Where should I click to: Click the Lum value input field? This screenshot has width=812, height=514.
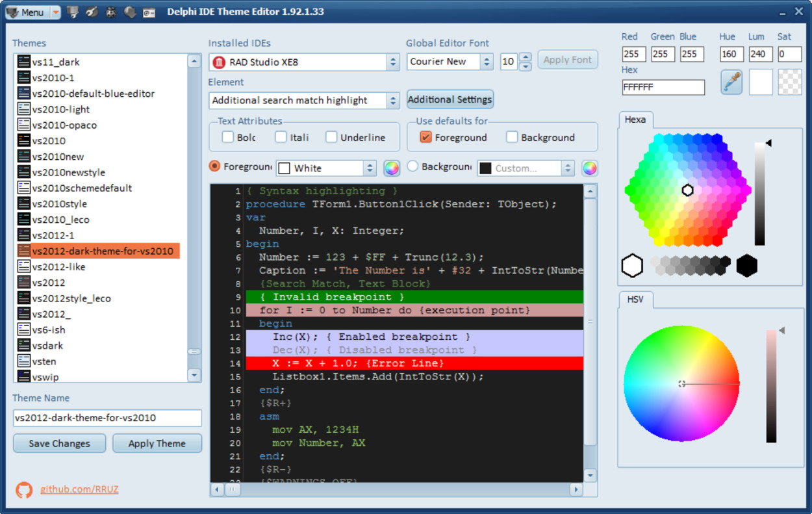pyautogui.click(x=761, y=55)
